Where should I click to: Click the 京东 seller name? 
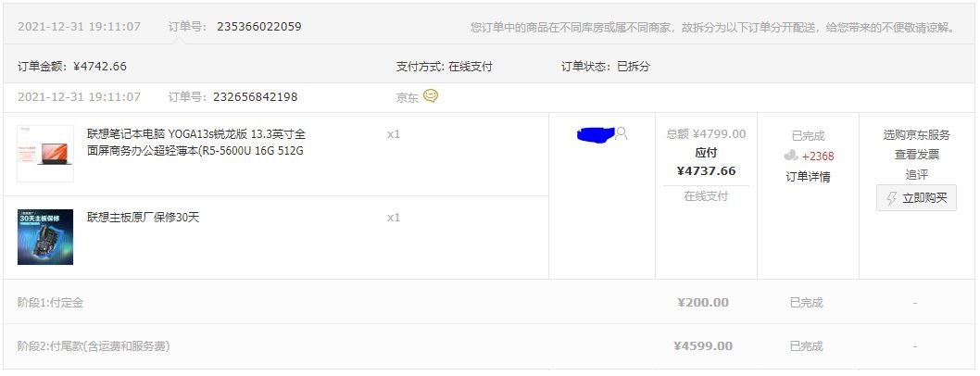pos(407,97)
